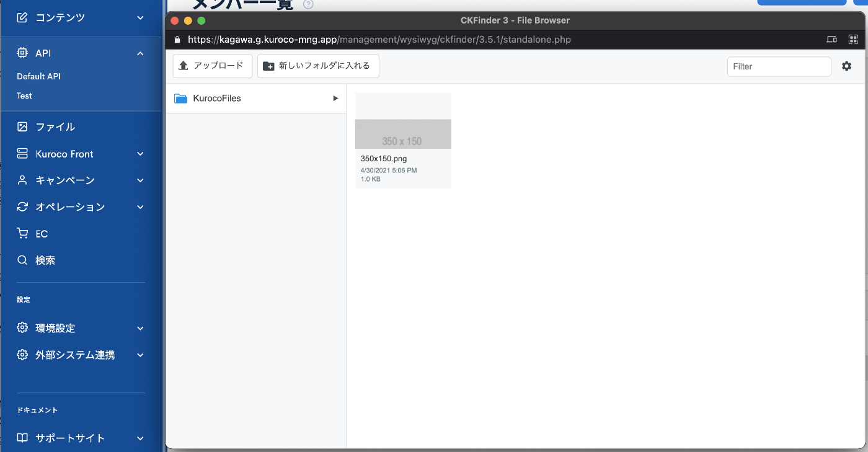The height and width of the screenshot is (452, 868).
Task: Select the KurocoFiles folder
Action: [255, 98]
